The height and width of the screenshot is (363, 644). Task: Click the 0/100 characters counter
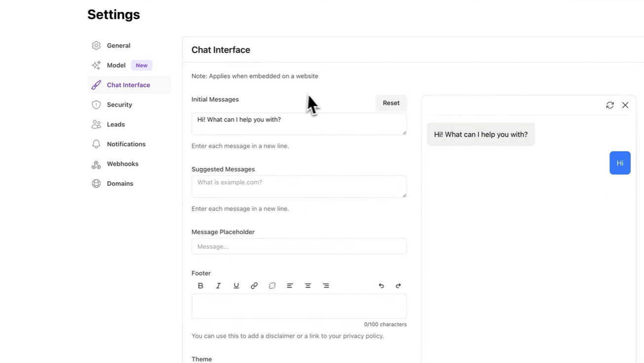coord(385,324)
